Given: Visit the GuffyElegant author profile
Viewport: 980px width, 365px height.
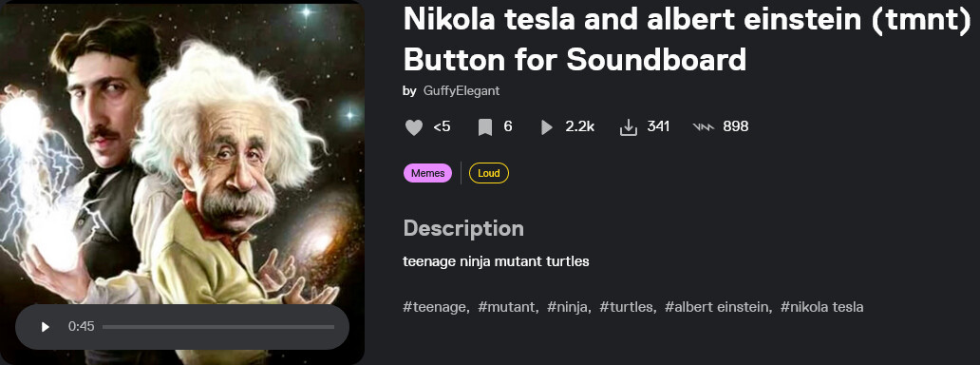Looking at the screenshot, I should point(462,91).
